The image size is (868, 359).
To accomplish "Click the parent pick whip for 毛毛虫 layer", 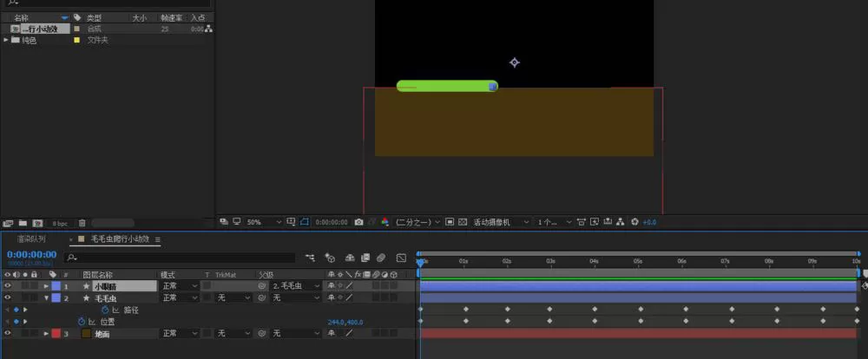I will coord(262,297).
